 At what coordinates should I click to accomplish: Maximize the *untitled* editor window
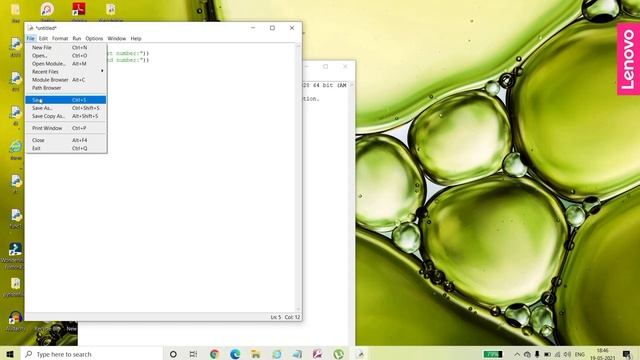point(272,28)
